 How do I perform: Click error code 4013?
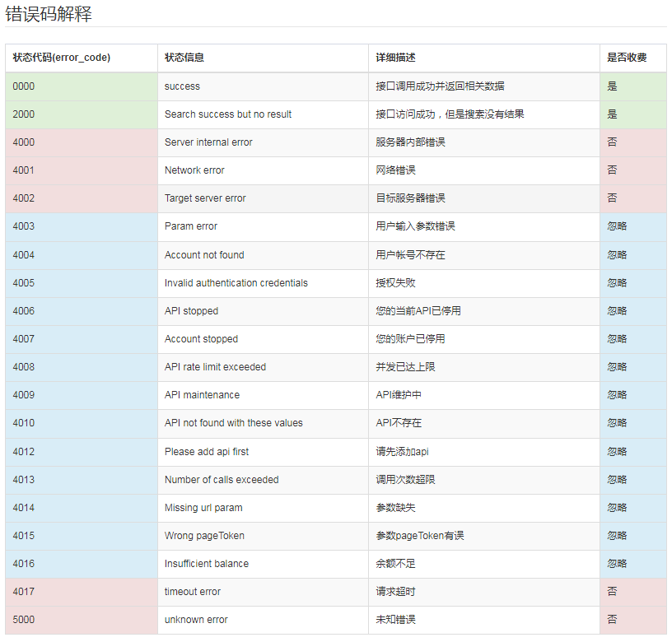point(24,480)
